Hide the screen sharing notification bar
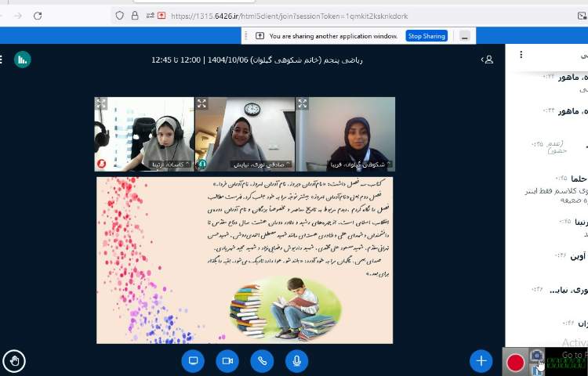The height and width of the screenshot is (376, 588). tap(466, 36)
